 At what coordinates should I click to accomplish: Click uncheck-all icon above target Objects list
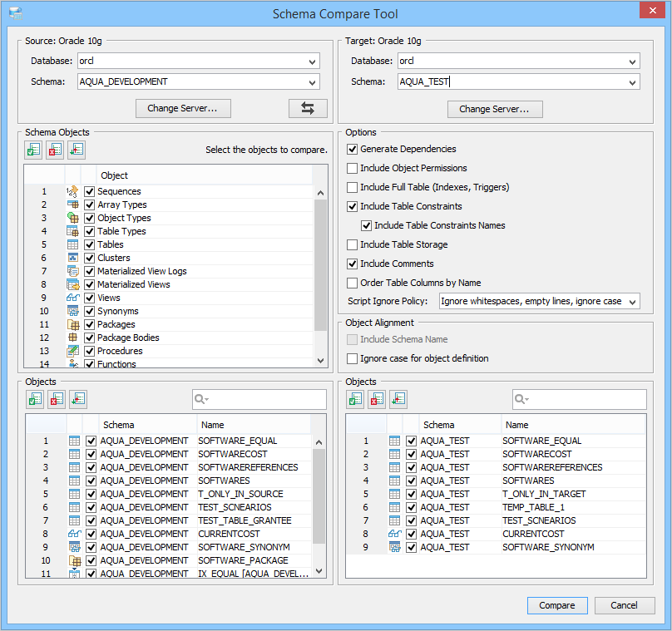(377, 399)
